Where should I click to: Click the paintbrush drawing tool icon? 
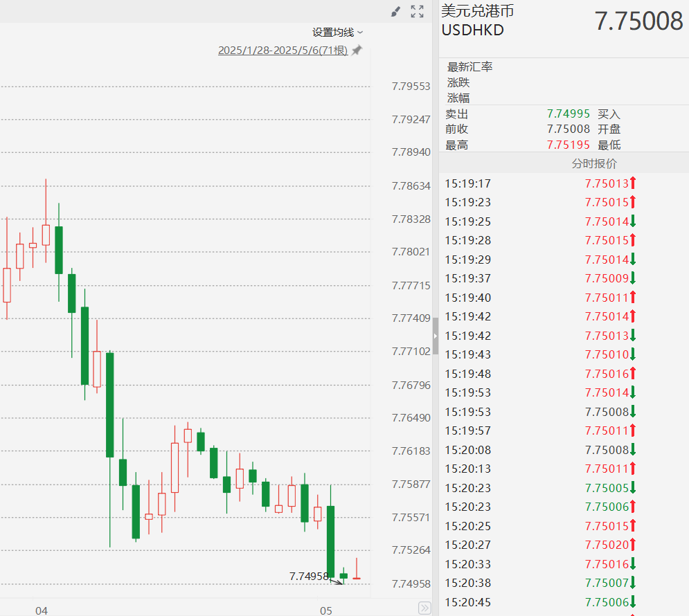coord(395,11)
